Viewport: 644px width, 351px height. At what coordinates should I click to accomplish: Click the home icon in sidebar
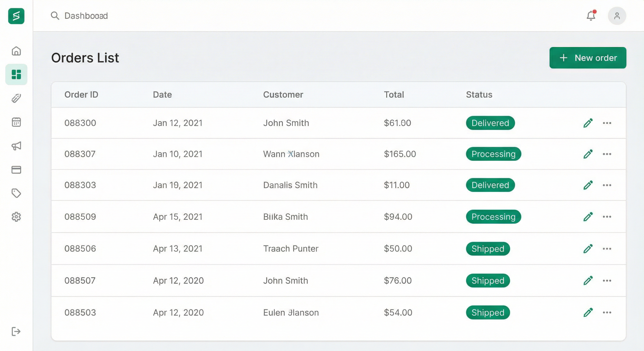(16, 51)
